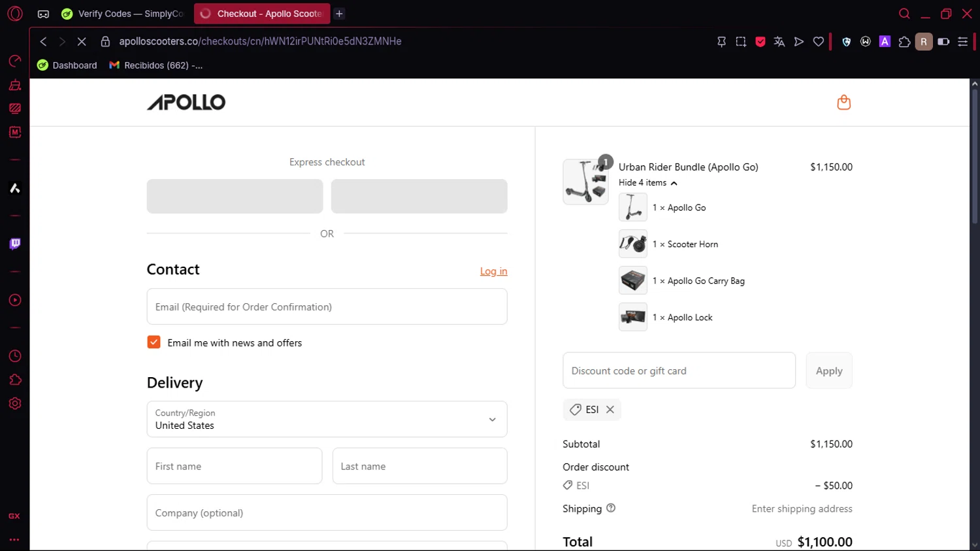Click the red Pocket save icon
980x551 pixels.
(760, 41)
